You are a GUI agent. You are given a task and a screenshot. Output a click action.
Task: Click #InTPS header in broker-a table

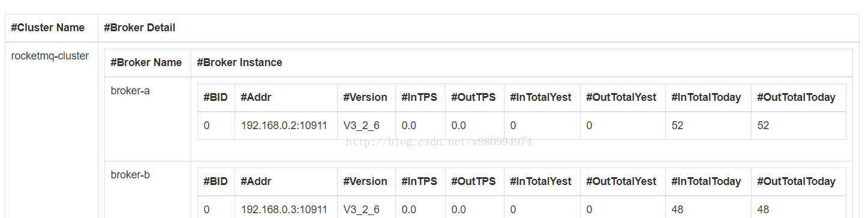[x=419, y=97]
